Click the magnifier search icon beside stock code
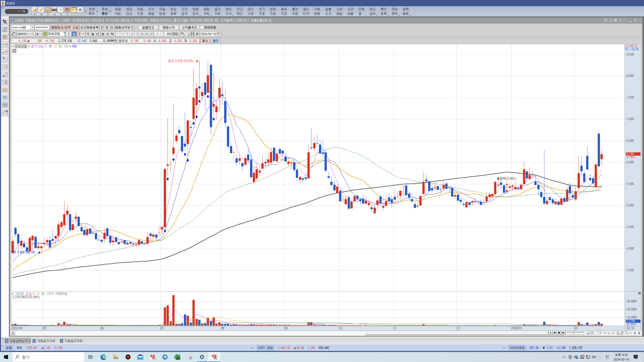Viewport: 644px width, 362px height. [33, 34]
